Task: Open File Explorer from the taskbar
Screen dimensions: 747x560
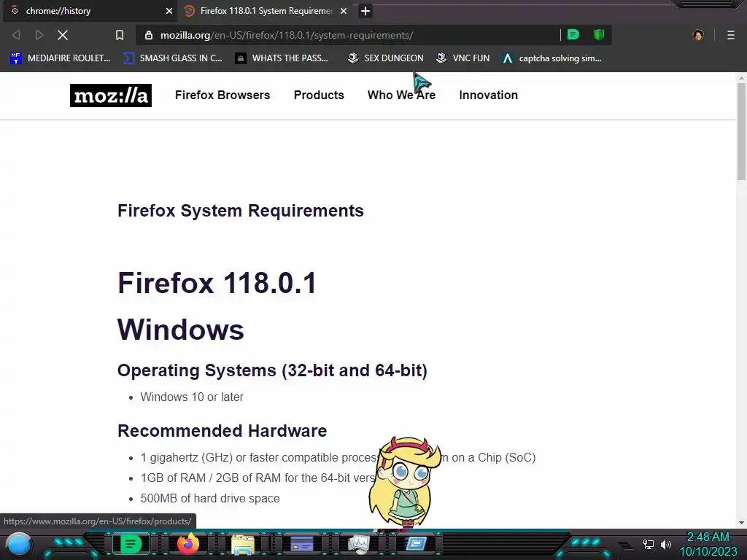Action: click(242, 544)
